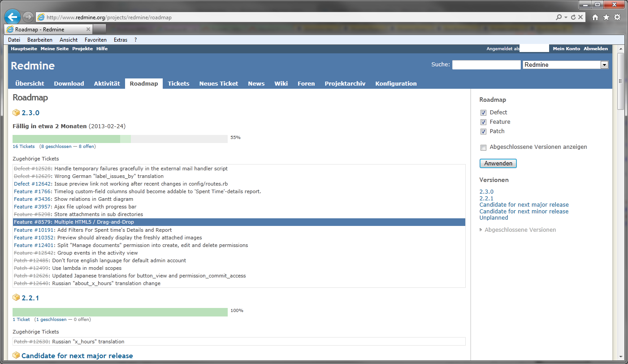This screenshot has height=364, width=628.
Task: Open the Neues Ticket tab
Action: pos(219,83)
